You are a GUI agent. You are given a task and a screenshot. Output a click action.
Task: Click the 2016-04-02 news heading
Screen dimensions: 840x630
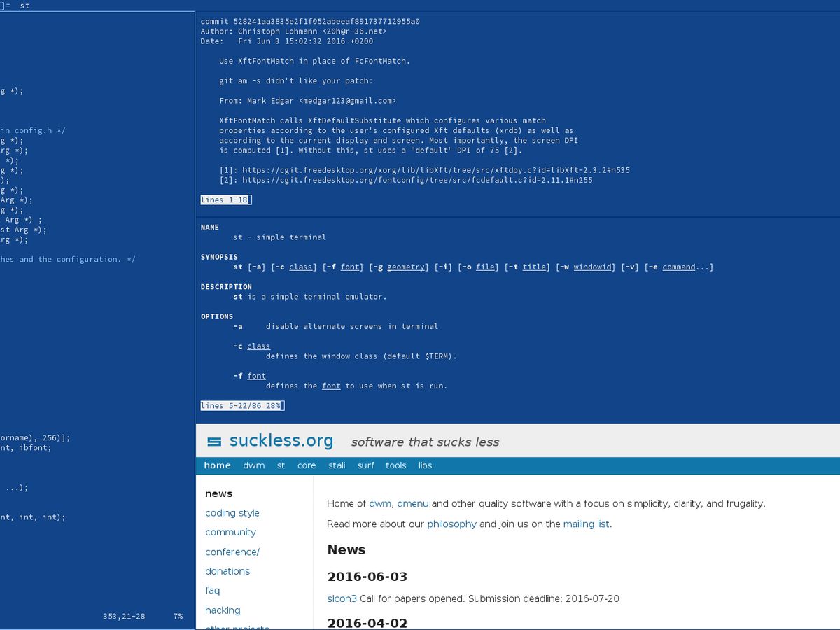coord(367,623)
